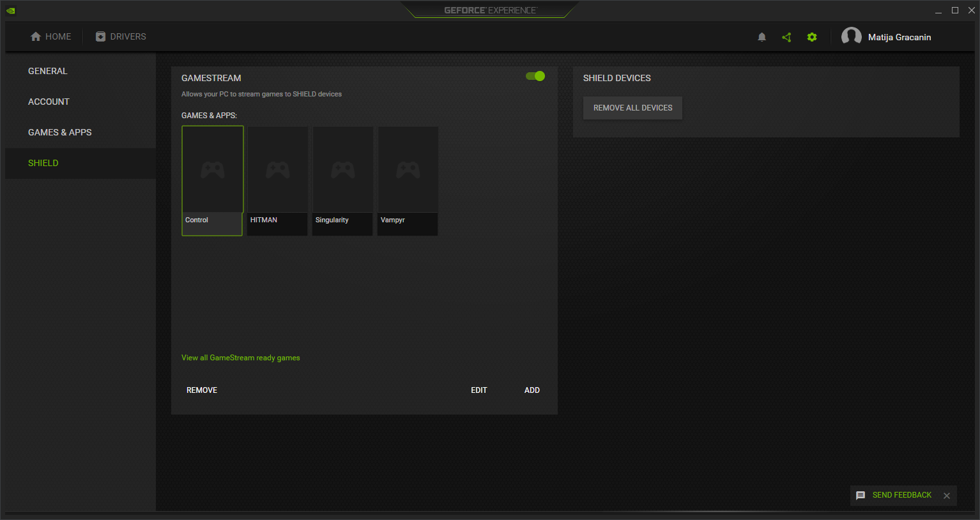This screenshot has height=520, width=980.
Task: Click the Matija Gracanin username
Action: pyautogui.click(x=900, y=37)
